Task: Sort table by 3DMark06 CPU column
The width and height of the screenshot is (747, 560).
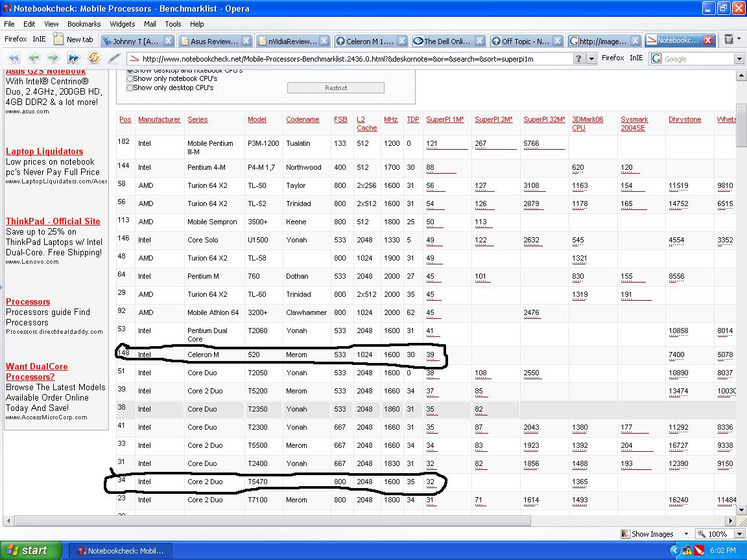Action: coord(587,123)
